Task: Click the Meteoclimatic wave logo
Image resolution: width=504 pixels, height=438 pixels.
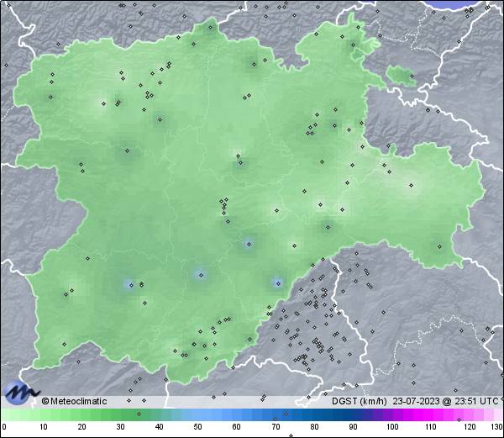Action: (21, 393)
